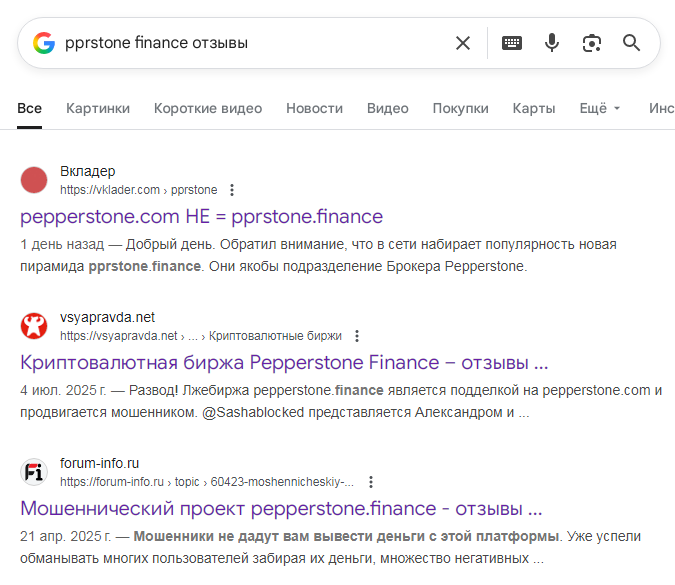Image resolution: width=675 pixels, height=585 pixels.
Task: Click into the search query text field
Action: coord(250,43)
